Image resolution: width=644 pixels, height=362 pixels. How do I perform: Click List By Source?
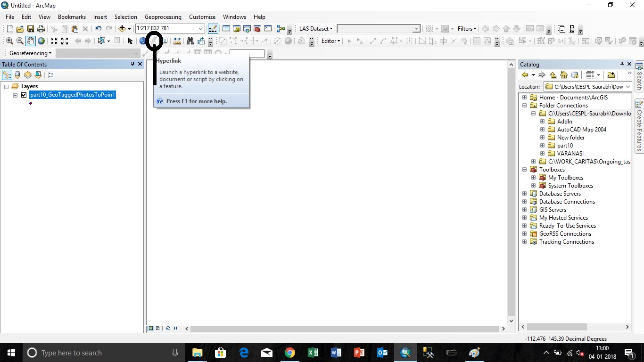[17, 75]
